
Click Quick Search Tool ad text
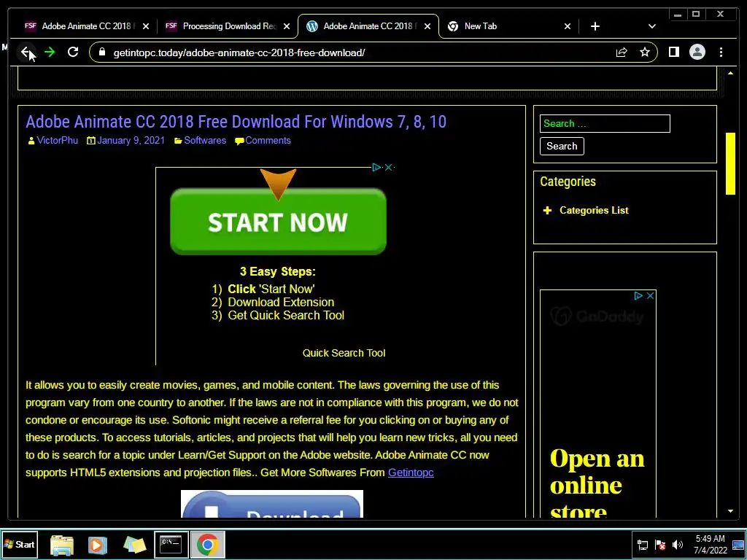coord(344,354)
